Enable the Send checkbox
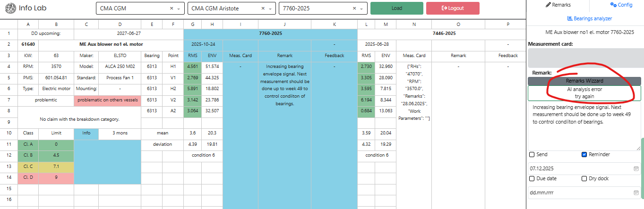 pos(532,155)
